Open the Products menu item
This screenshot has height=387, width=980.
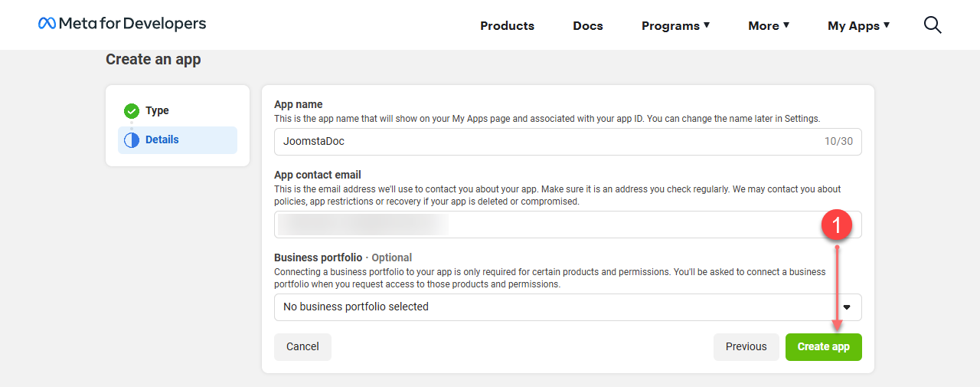pos(507,25)
